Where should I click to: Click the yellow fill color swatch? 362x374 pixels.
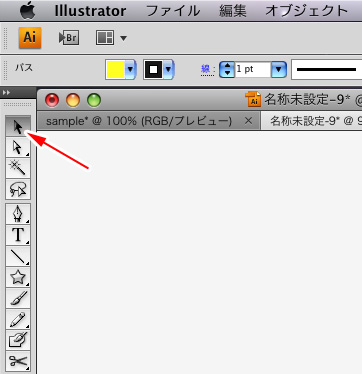coord(115,70)
